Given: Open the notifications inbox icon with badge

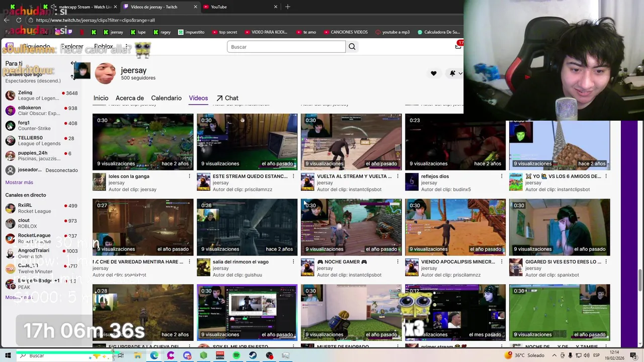Looking at the screenshot, I should tap(458, 46).
